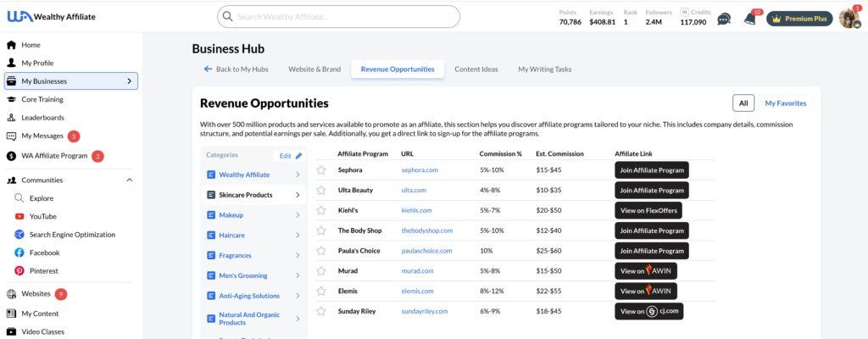This screenshot has width=868, height=339.
Task: Click the Home sidebar icon
Action: 11,45
